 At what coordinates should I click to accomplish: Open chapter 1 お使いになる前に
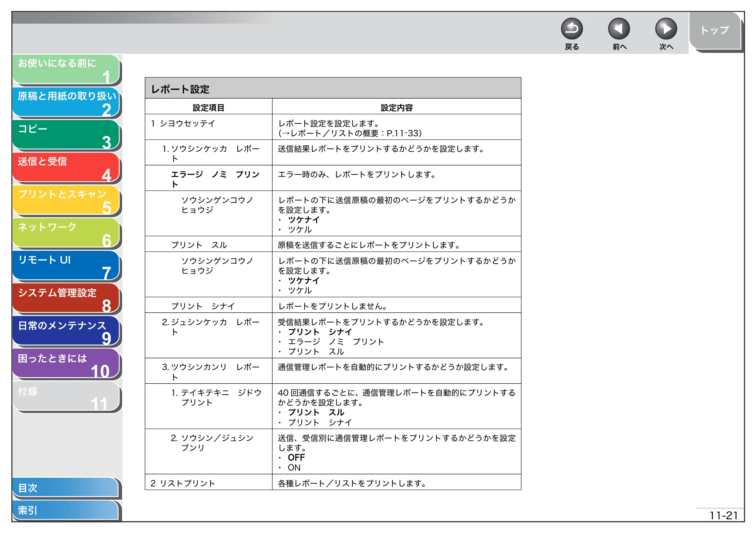point(66,69)
